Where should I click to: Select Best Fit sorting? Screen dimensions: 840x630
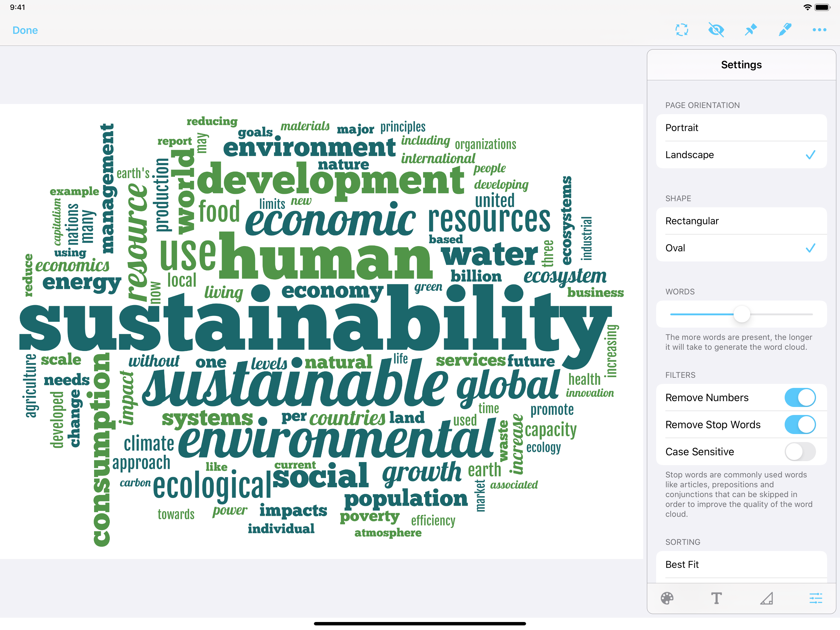point(741,564)
